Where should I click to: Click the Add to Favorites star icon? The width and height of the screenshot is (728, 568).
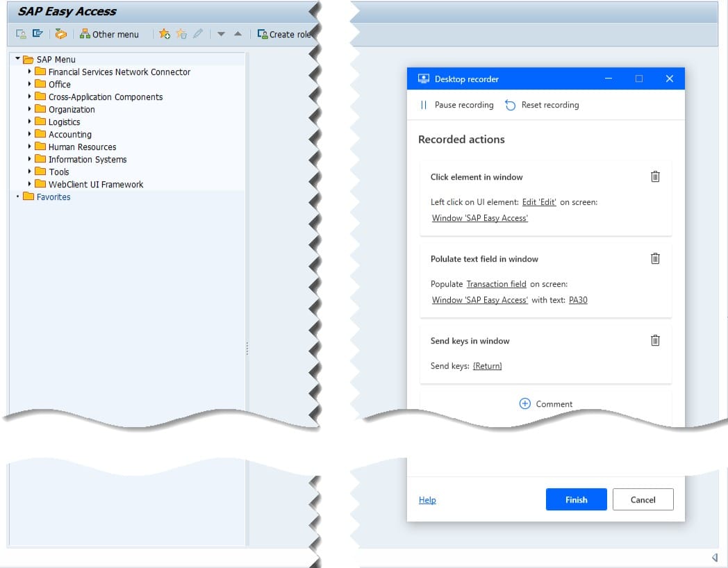[164, 34]
